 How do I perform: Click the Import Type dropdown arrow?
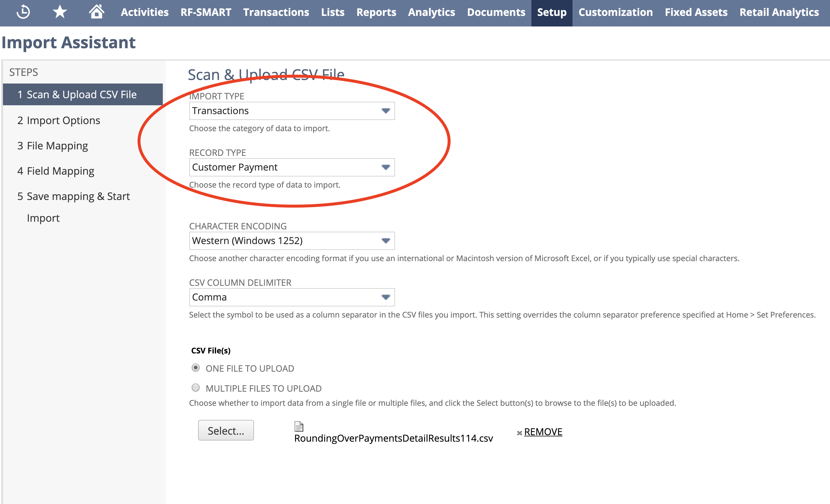(x=386, y=111)
